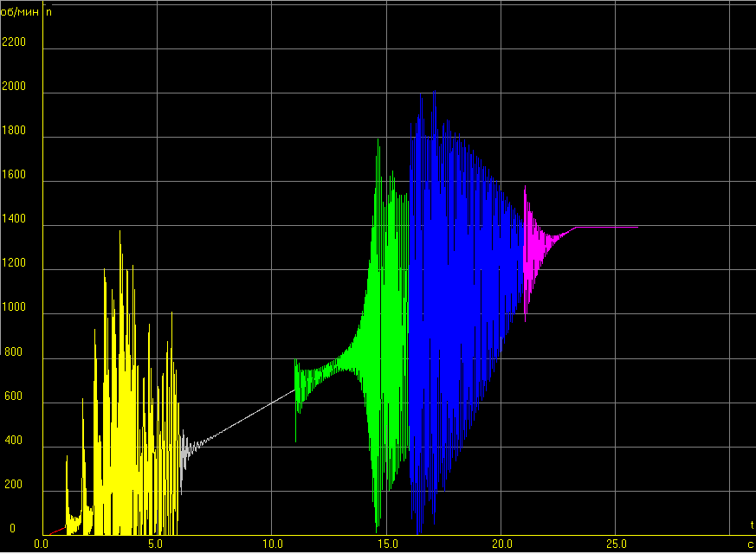Click the n axis variable label
This screenshot has height=554, width=756.
coord(48,12)
